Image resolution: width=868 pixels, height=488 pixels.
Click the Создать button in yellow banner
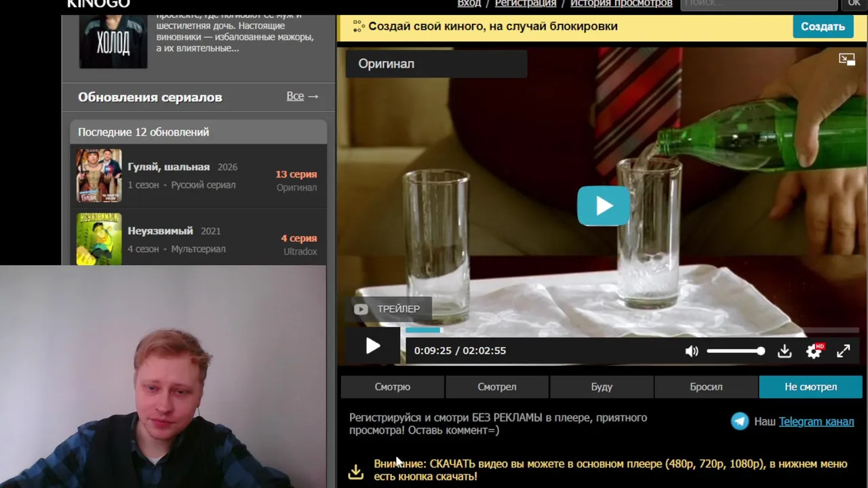pos(823,26)
